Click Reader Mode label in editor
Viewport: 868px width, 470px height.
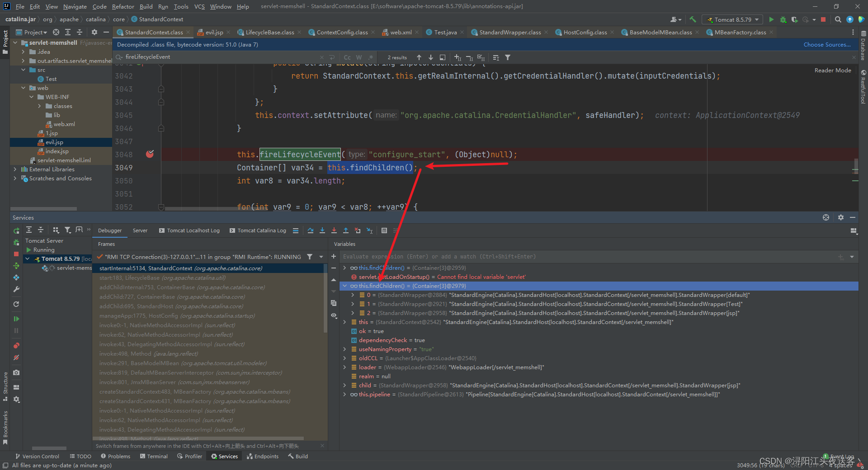click(x=833, y=70)
